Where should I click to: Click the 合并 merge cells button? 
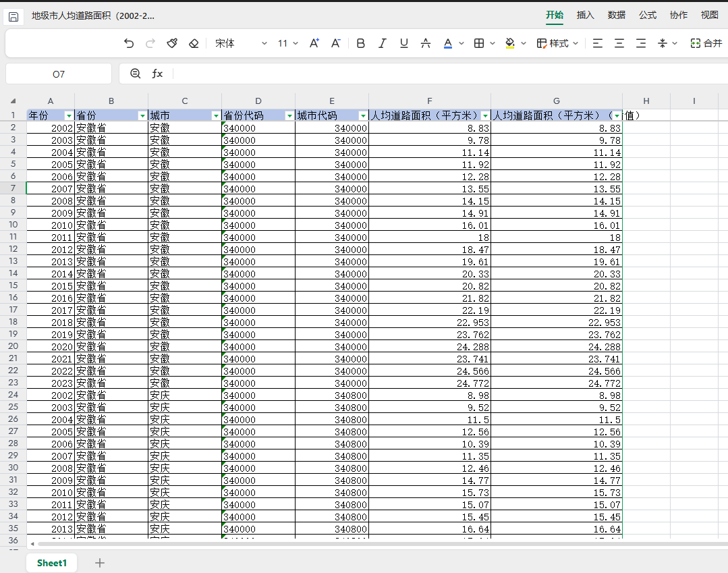706,43
